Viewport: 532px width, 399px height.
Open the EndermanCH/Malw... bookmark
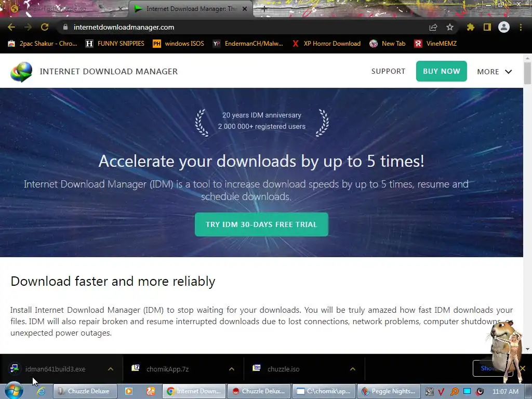point(248,44)
